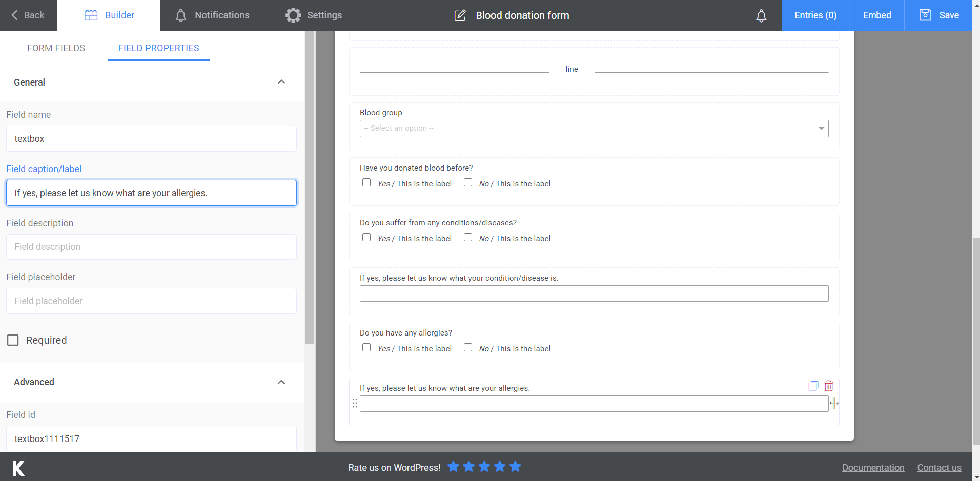Click the field width resize icon
This screenshot has width=980, height=481.
[x=834, y=403]
